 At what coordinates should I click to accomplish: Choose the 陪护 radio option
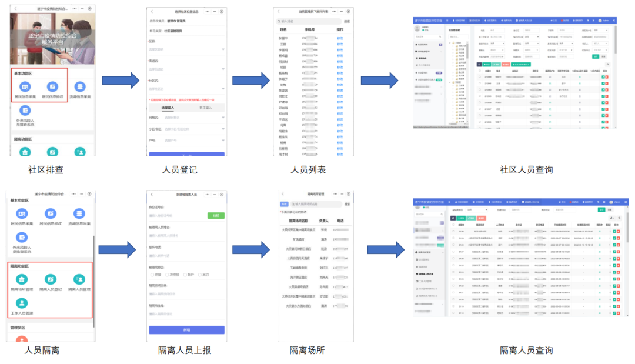pyautogui.click(x=184, y=275)
